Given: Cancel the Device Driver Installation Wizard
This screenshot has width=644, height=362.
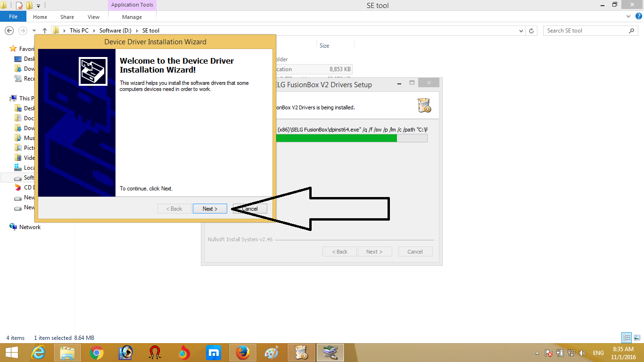Looking at the screenshot, I should [x=250, y=208].
